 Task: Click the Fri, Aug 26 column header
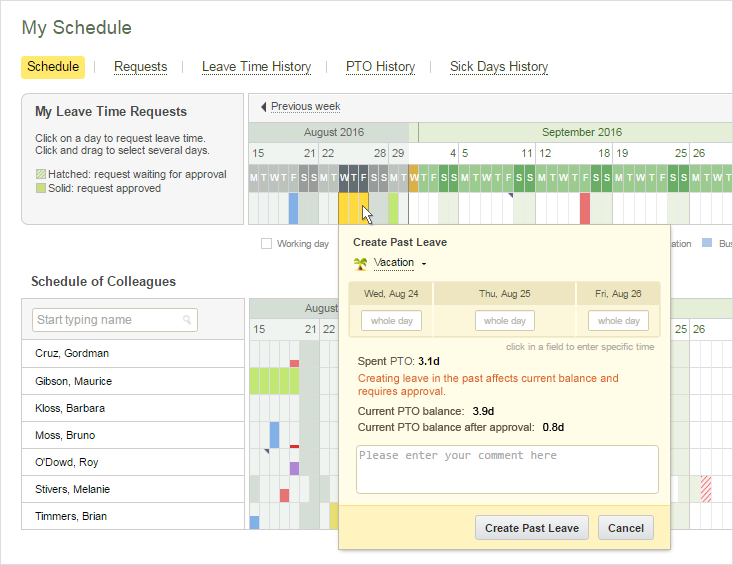(618, 293)
